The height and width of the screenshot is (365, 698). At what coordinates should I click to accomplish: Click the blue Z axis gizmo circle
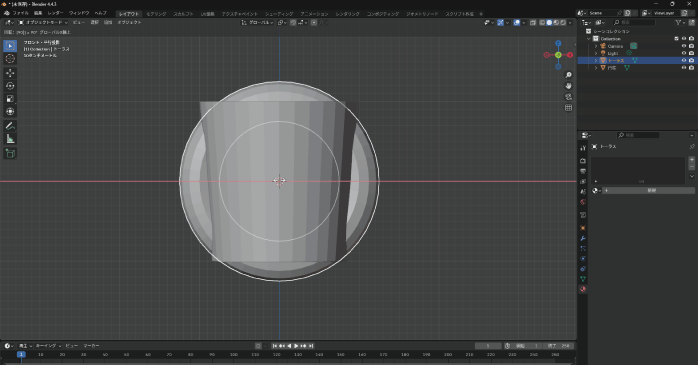click(x=558, y=44)
